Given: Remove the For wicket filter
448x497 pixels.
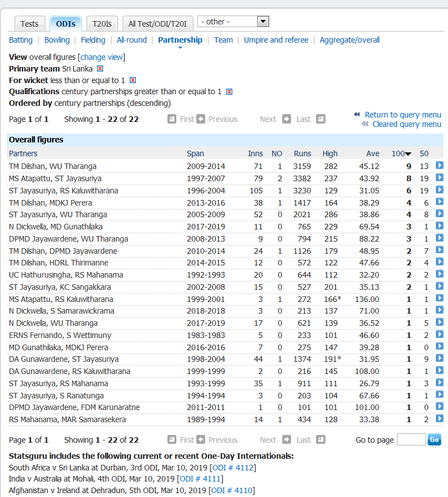Looking at the screenshot, I should point(133,80).
